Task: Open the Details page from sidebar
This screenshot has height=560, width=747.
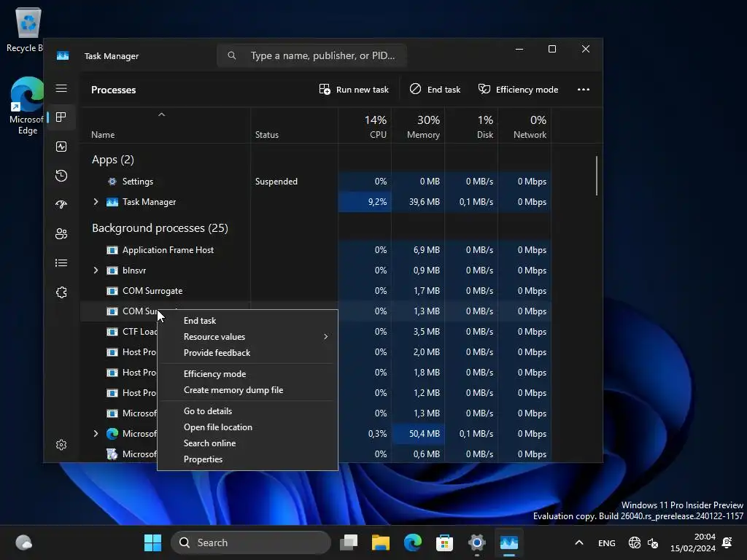Action: click(61, 262)
